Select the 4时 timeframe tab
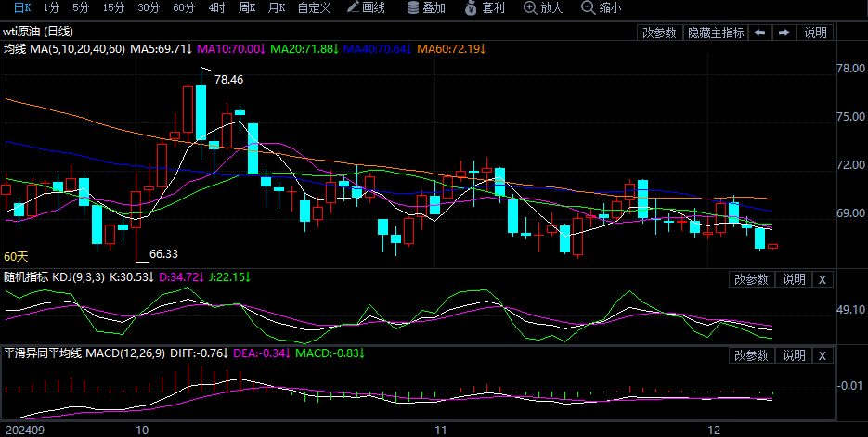Image resolution: width=868 pixels, height=437 pixels. click(216, 8)
